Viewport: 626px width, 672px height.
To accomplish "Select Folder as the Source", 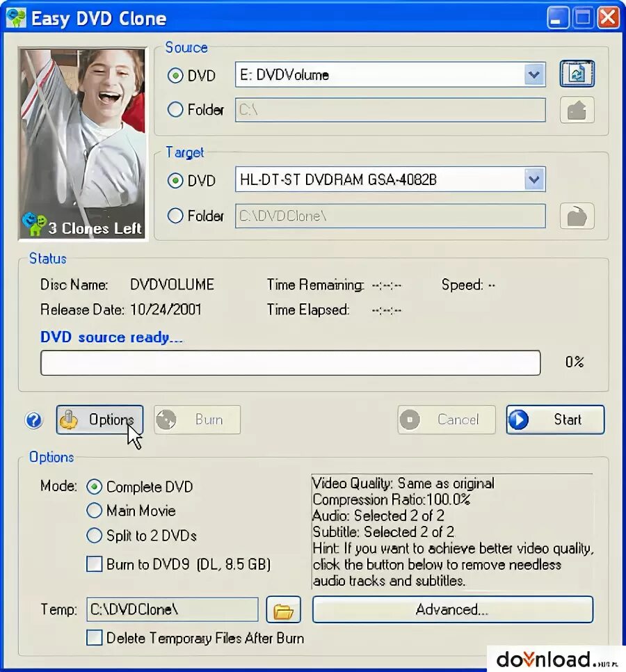I will [175, 109].
